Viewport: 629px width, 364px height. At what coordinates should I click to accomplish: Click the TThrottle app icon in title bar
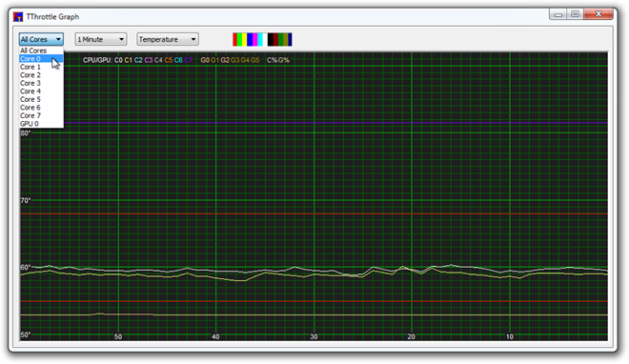pos(18,16)
